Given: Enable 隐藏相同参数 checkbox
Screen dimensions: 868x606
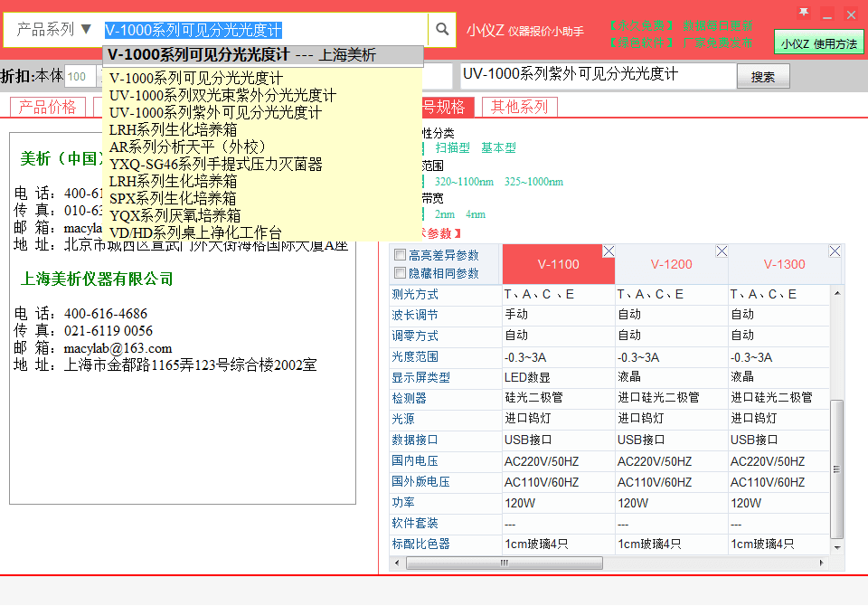Looking at the screenshot, I should point(400,273).
